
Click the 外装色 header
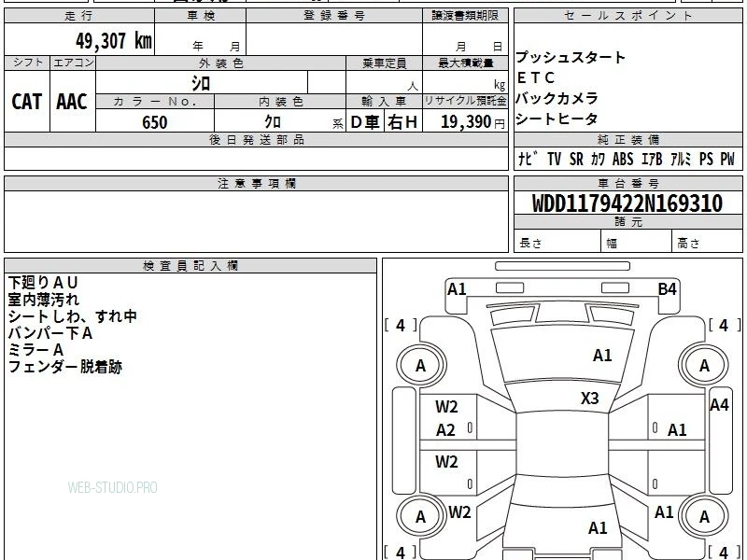click(x=220, y=63)
